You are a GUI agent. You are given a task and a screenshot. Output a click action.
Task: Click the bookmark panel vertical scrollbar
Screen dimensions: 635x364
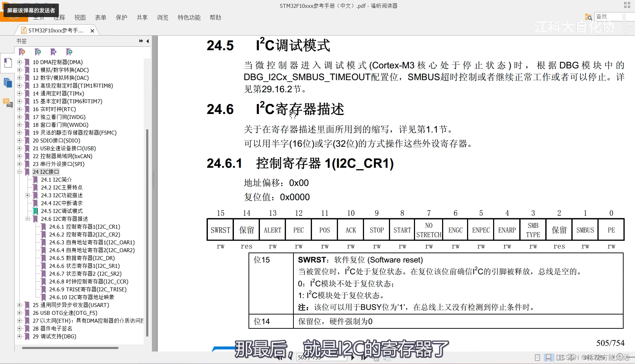pyautogui.click(x=147, y=233)
